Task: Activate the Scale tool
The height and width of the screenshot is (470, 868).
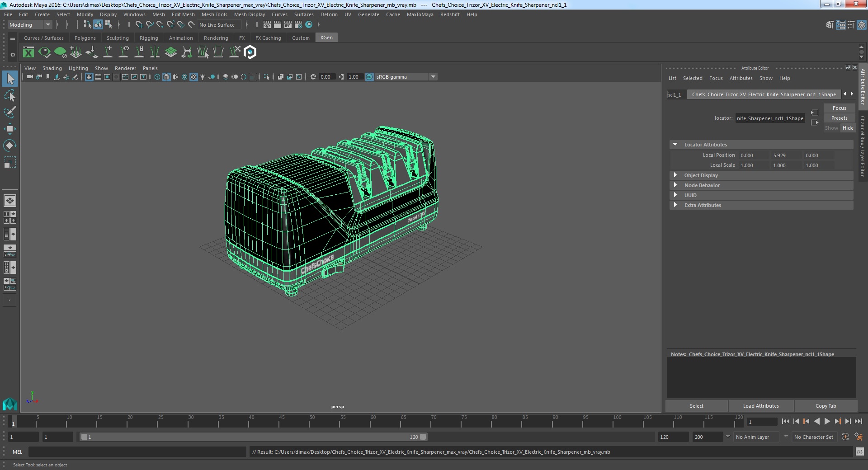Action: 10,162
